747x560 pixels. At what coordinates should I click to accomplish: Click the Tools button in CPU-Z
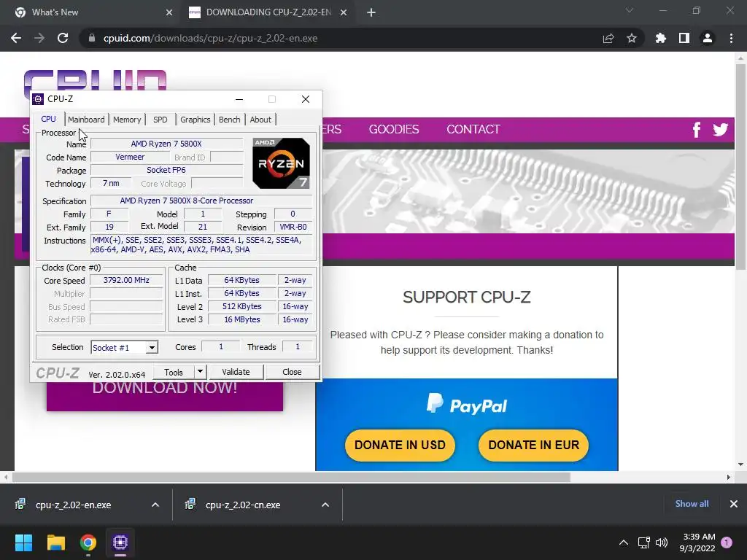(x=174, y=372)
